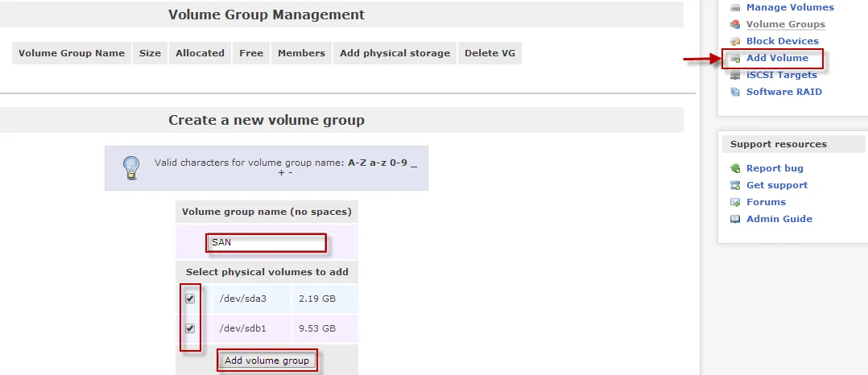Click the Add Volume icon
Image resolution: width=868 pixels, height=375 pixels.
(735, 58)
